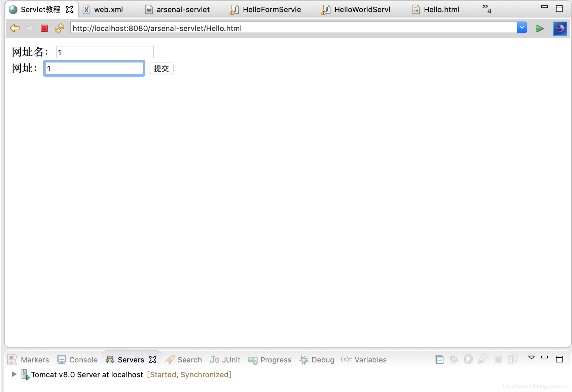The height and width of the screenshot is (392, 572).
Task: Click the Variables (x)= icon
Action: click(346, 359)
